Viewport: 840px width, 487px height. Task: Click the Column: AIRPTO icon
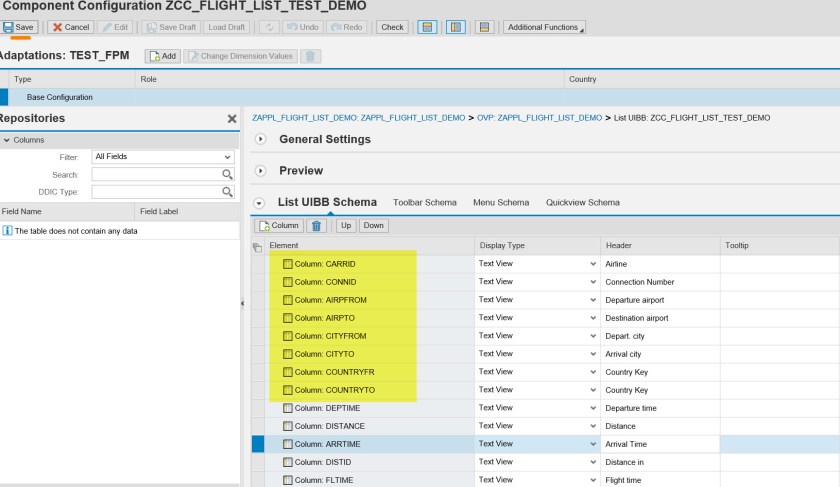pyautogui.click(x=288, y=318)
